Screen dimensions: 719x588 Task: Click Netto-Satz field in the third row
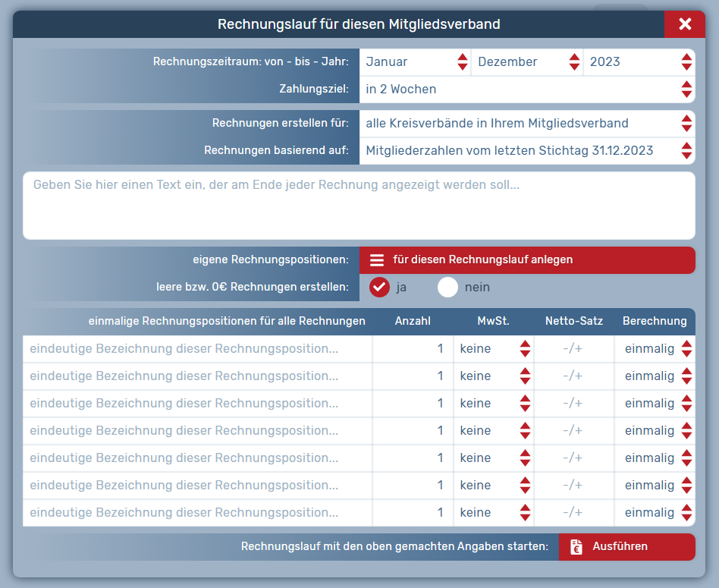click(573, 404)
